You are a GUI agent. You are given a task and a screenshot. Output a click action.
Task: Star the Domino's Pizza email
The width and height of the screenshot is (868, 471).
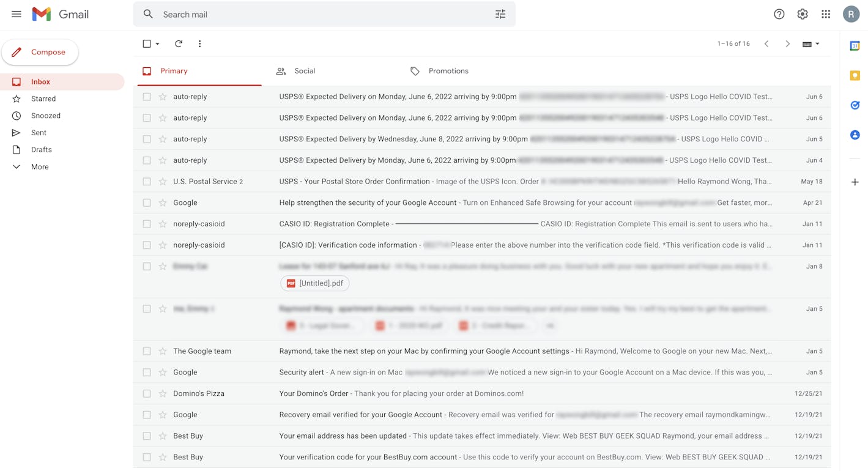coord(162,393)
